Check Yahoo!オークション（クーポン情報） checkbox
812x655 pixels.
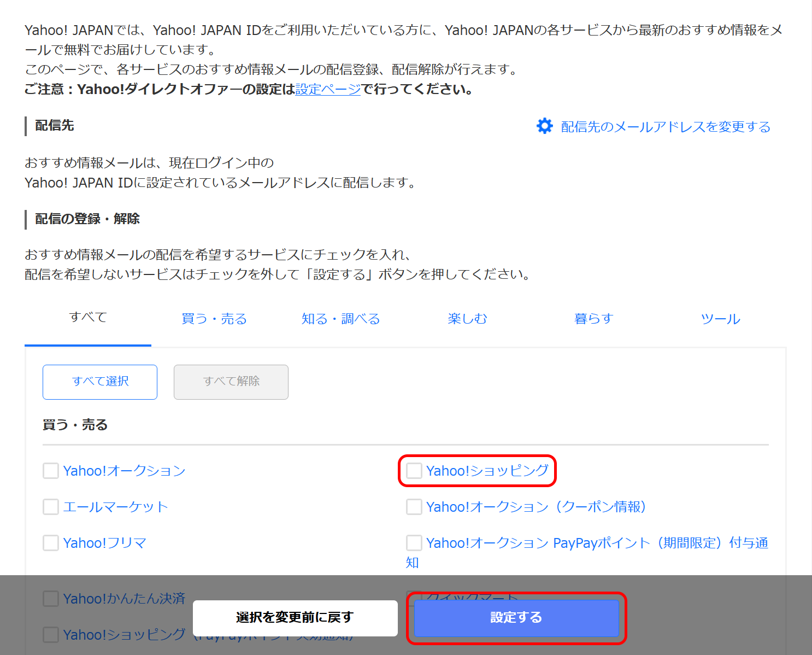point(414,507)
